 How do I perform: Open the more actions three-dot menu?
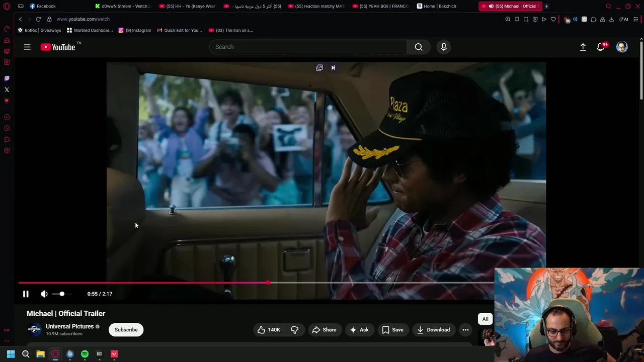coord(465,330)
